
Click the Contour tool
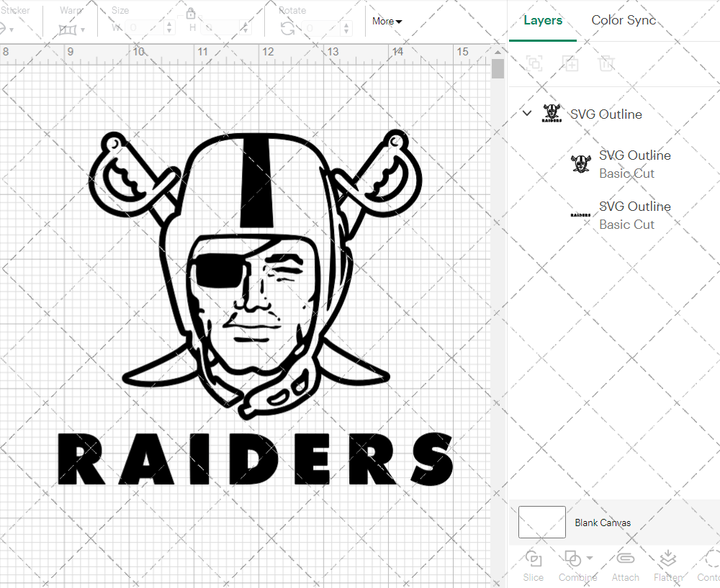pos(709,566)
